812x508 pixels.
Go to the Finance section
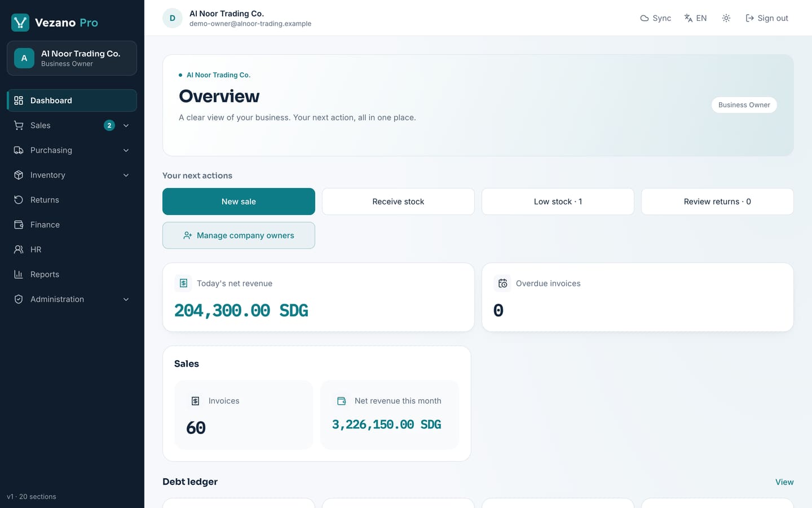(x=72, y=225)
